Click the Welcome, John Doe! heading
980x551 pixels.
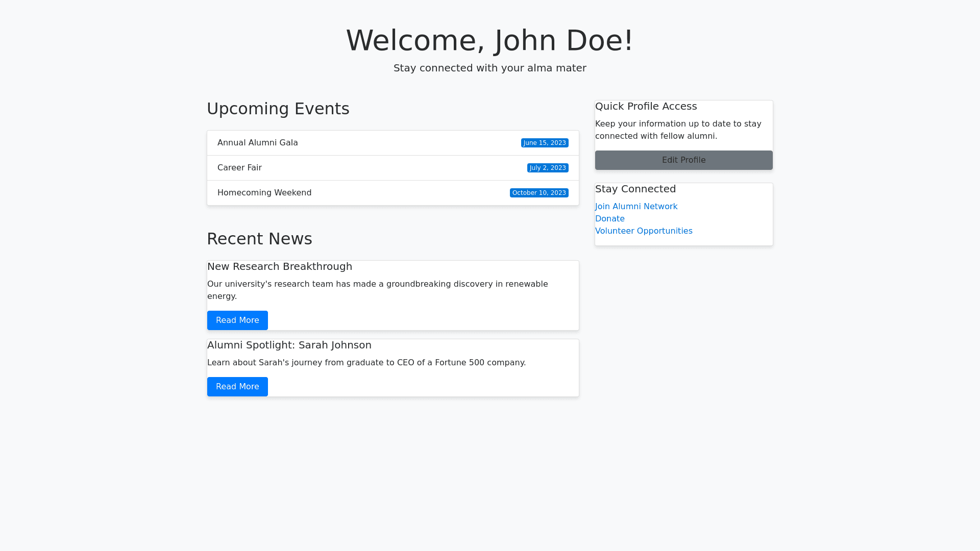point(489,40)
